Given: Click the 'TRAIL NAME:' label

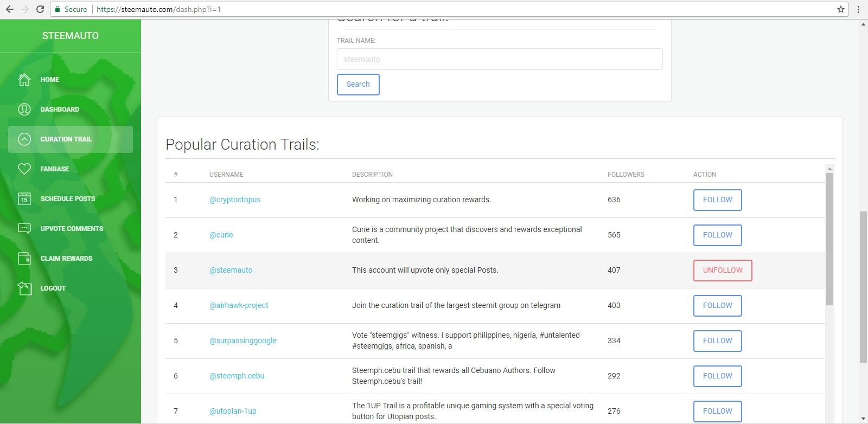Looking at the screenshot, I should (356, 41).
